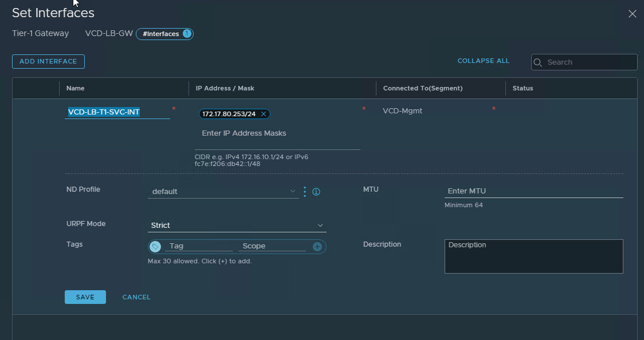This screenshot has width=644, height=340.
Task: Save the interface configuration
Action: pyautogui.click(x=85, y=297)
